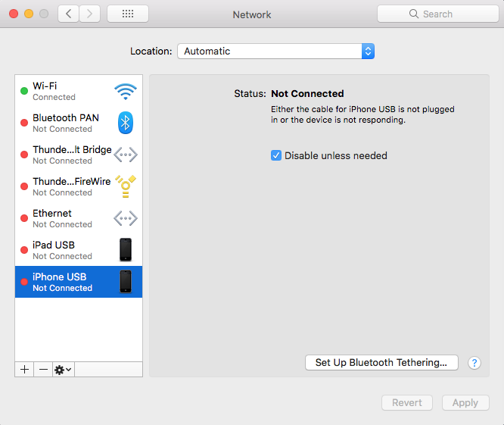The image size is (504, 425).
Task: Go forward to next preference pane
Action: pyautogui.click(x=90, y=14)
